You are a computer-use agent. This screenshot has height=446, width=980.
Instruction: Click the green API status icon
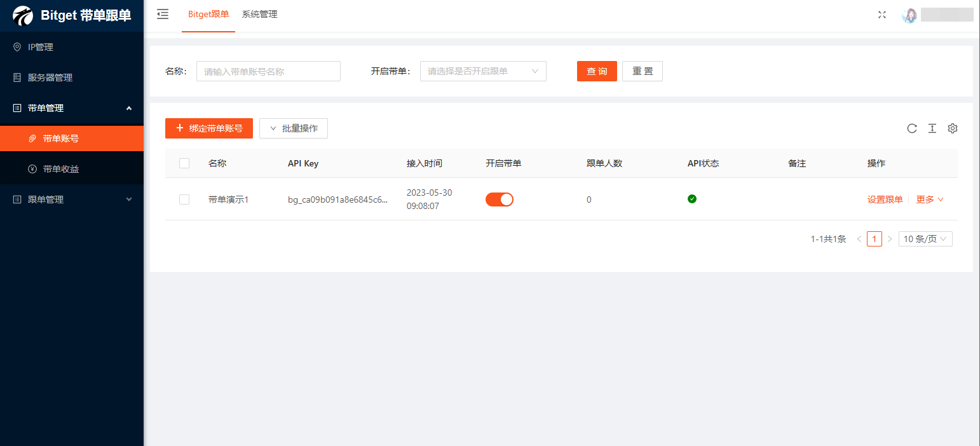tap(692, 199)
